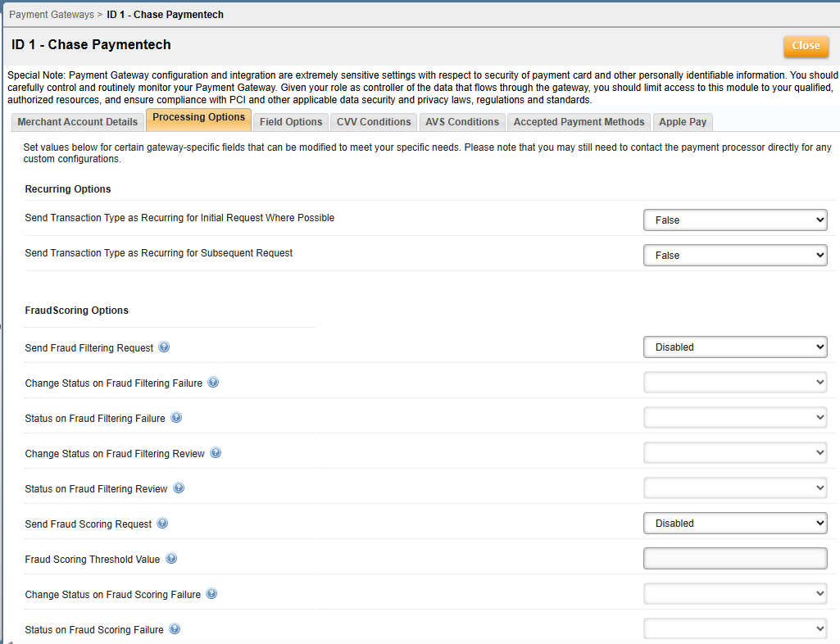
Task: Go to the Apple Pay tab
Action: tap(683, 122)
